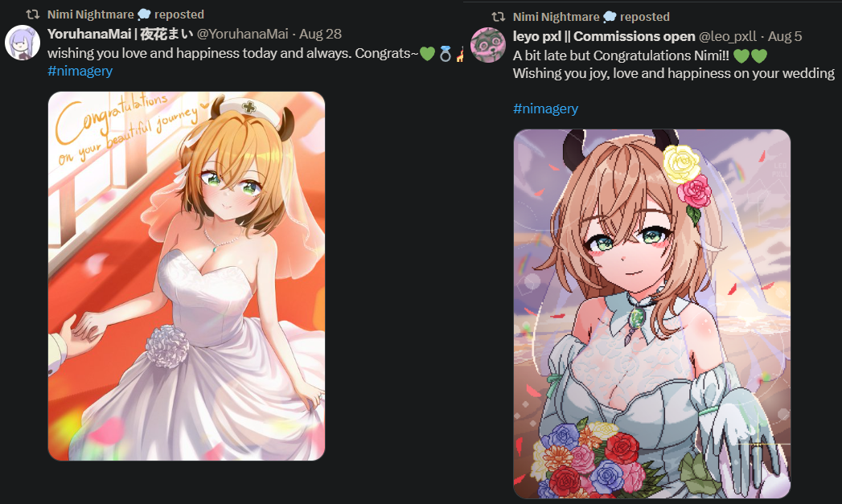Screen dimensions: 842x504
Task: Open #nimagery hashtag in YoruhanaMai's post
Action: [80, 72]
